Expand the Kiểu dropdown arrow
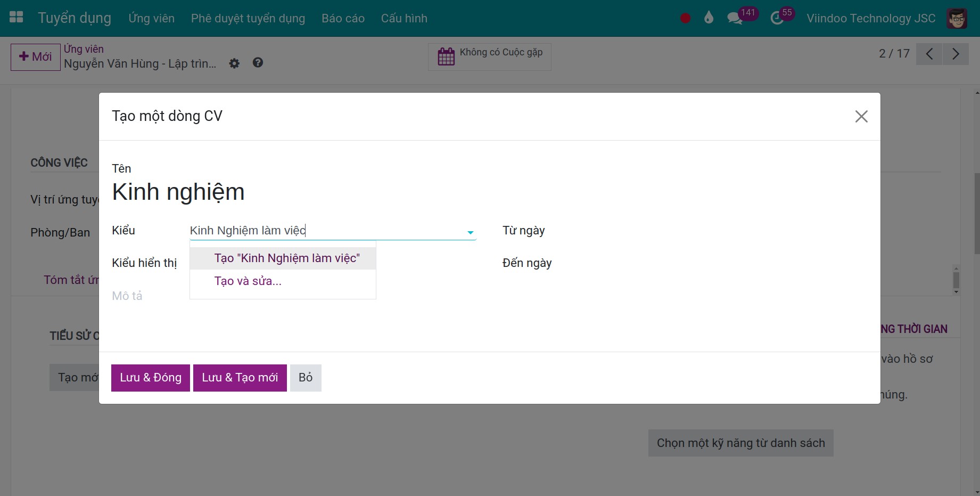This screenshot has height=496, width=980. 470,232
